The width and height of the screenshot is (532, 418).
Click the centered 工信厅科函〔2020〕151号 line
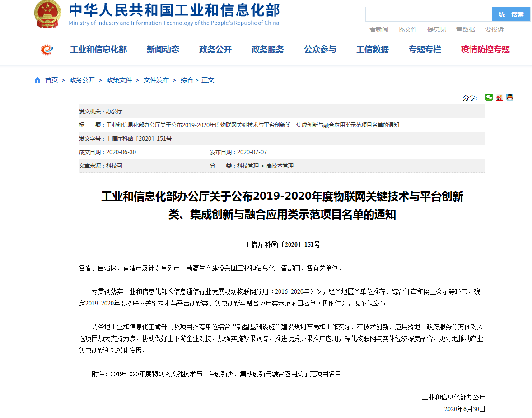[282, 244]
